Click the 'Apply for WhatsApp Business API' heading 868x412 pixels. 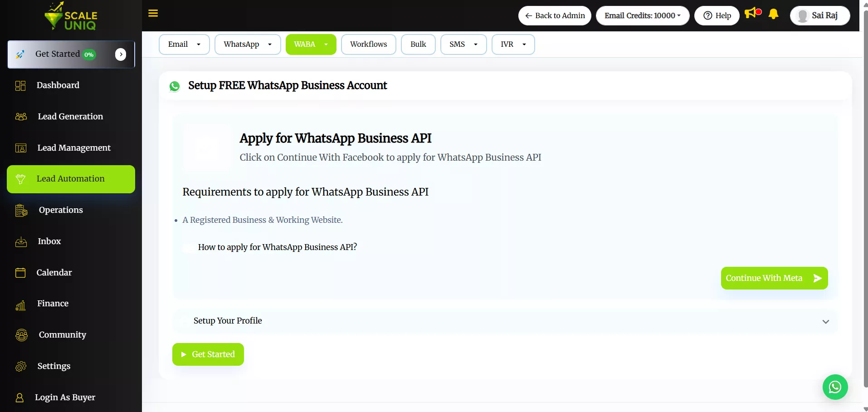coord(336,138)
